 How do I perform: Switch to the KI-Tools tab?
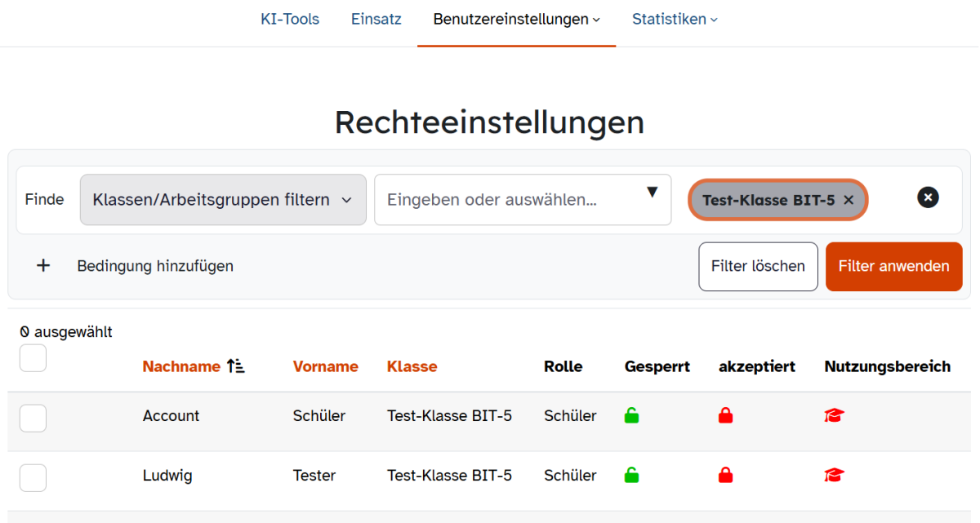pyautogui.click(x=290, y=20)
